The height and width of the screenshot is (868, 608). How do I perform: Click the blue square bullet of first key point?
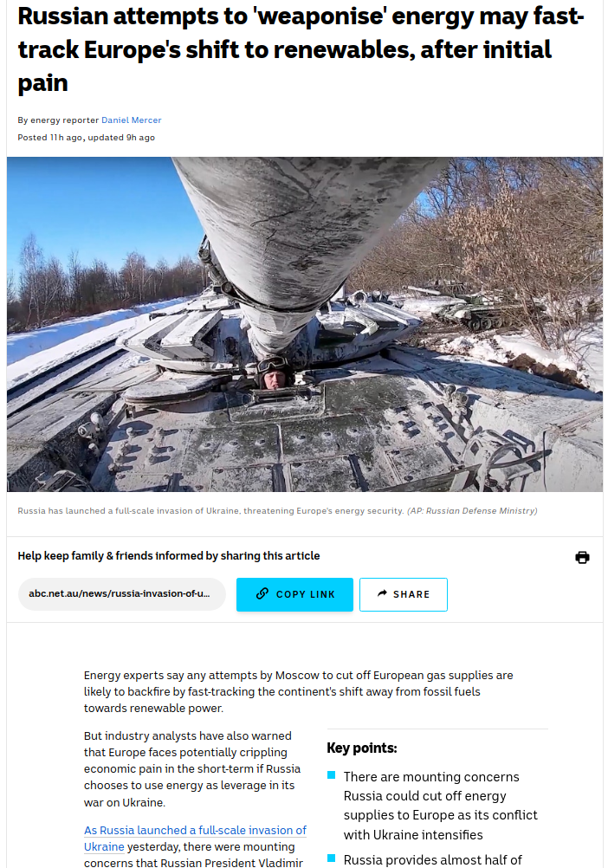(332, 775)
